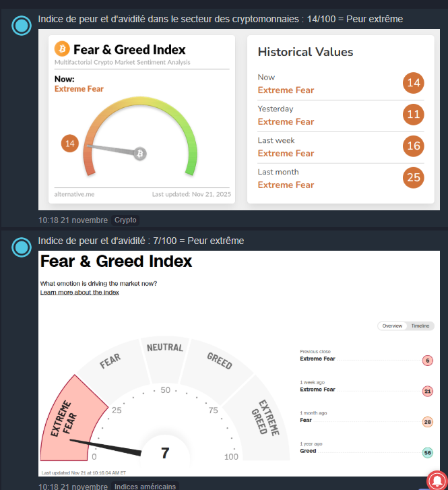Switch to the Timeline view
The image size is (448, 490).
(420, 326)
